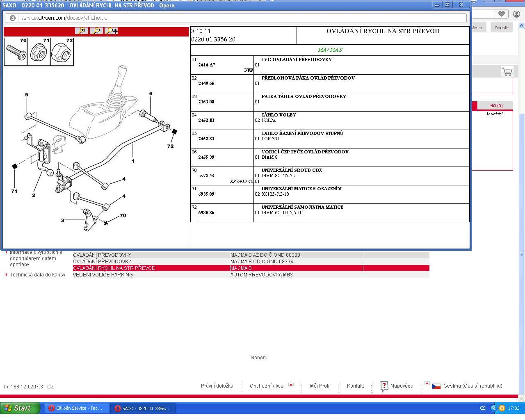Switch to SAXO - 0220 01 3356 taskbar window
This screenshot has height=420, width=525.
(143, 408)
